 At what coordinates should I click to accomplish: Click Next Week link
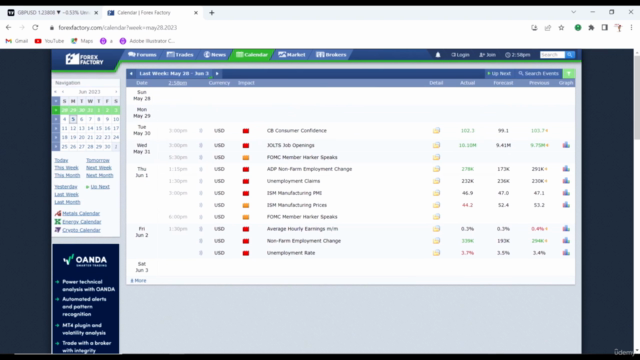98,168
